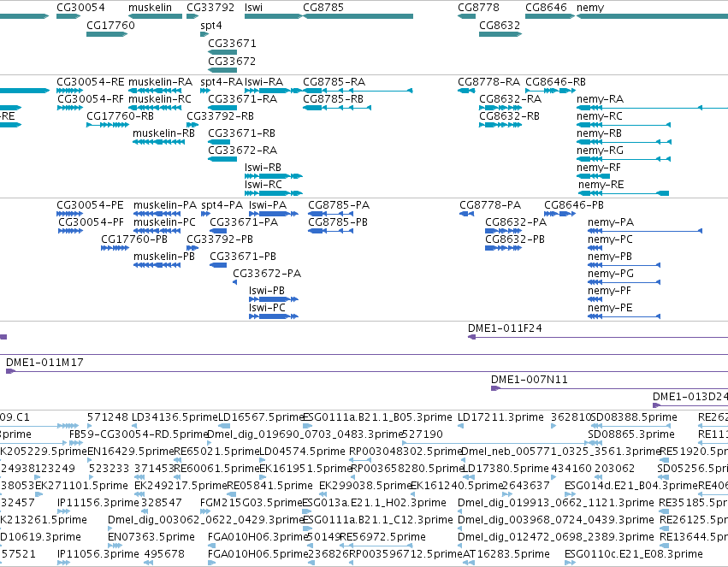Screen dimensions: 728x567
Task: Select EST IP11056.3prime
Action: click(98, 554)
